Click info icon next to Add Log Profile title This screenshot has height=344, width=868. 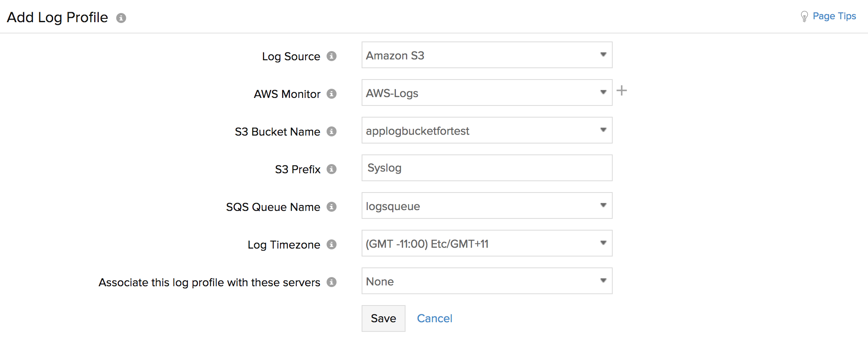tap(121, 18)
